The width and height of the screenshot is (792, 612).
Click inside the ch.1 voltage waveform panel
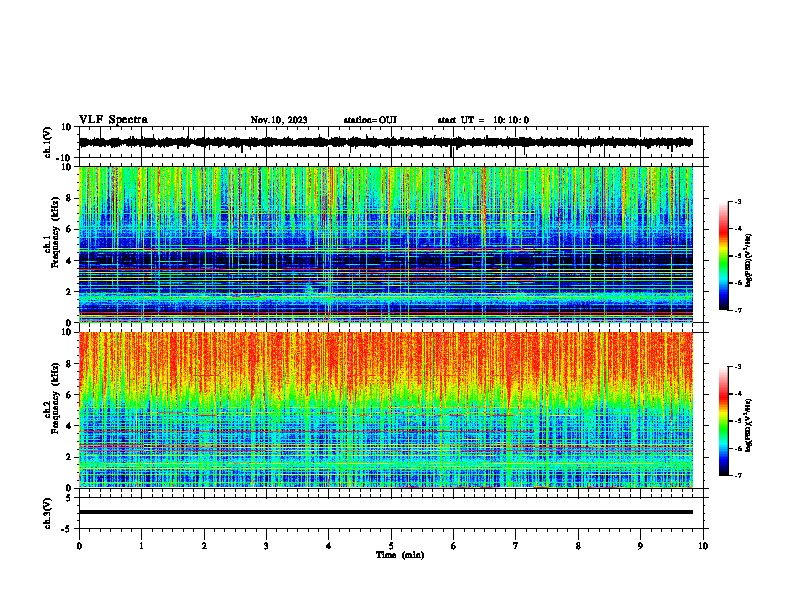point(391,142)
